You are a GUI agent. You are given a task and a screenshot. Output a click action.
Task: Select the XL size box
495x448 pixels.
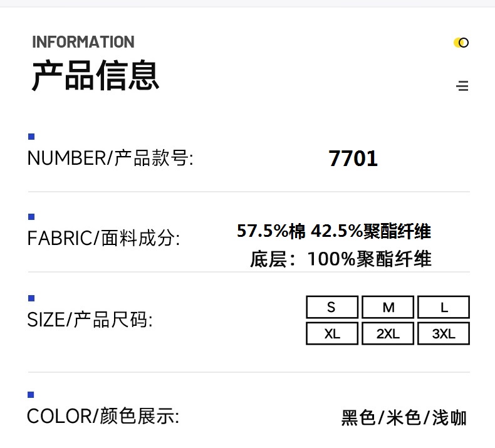332,333
